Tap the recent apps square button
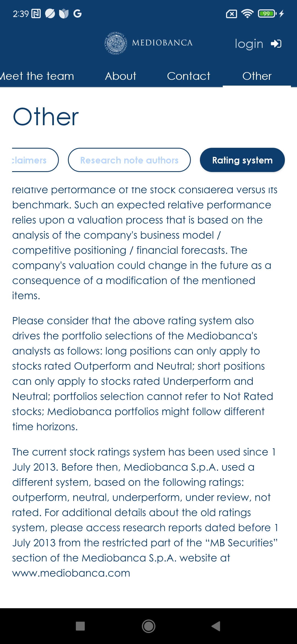This screenshot has height=644, width=297. pos(80,626)
